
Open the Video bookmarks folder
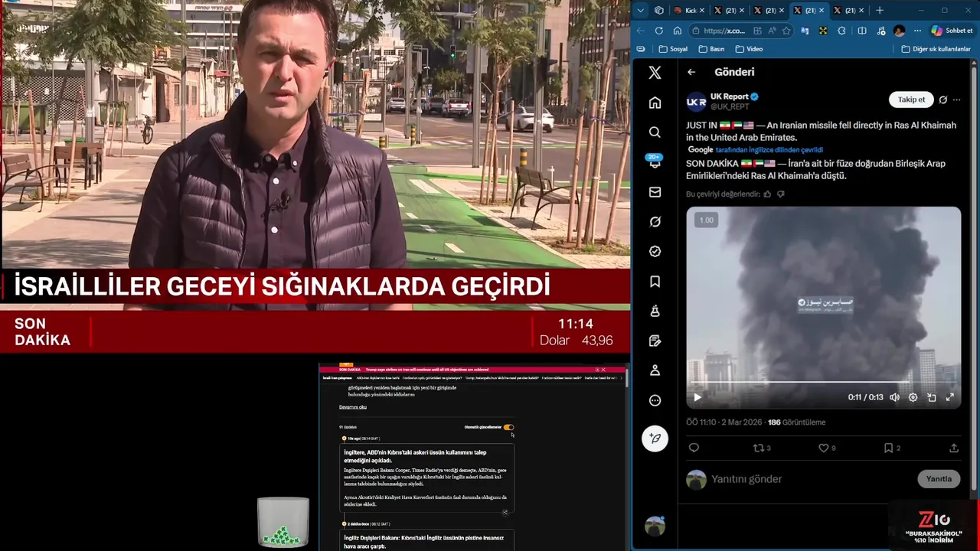click(x=749, y=49)
